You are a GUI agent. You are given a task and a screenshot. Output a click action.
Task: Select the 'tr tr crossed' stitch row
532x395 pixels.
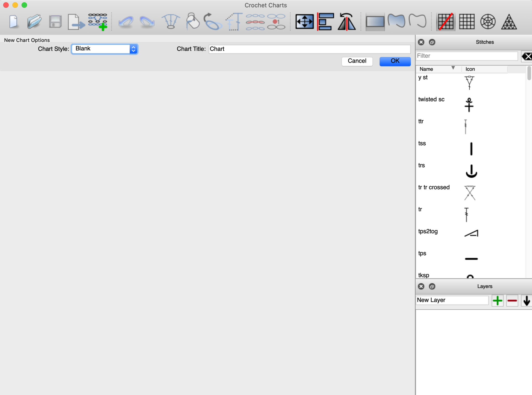(x=434, y=188)
